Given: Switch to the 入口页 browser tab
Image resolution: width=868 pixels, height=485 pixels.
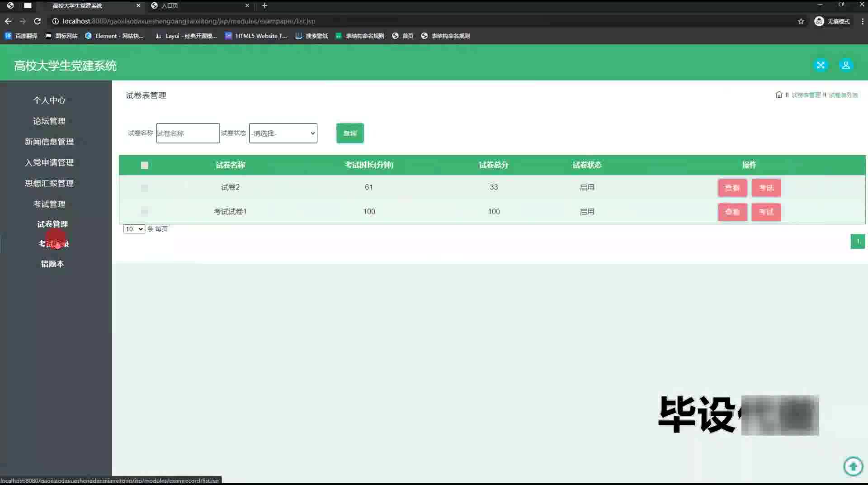Looking at the screenshot, I should 200,5.
